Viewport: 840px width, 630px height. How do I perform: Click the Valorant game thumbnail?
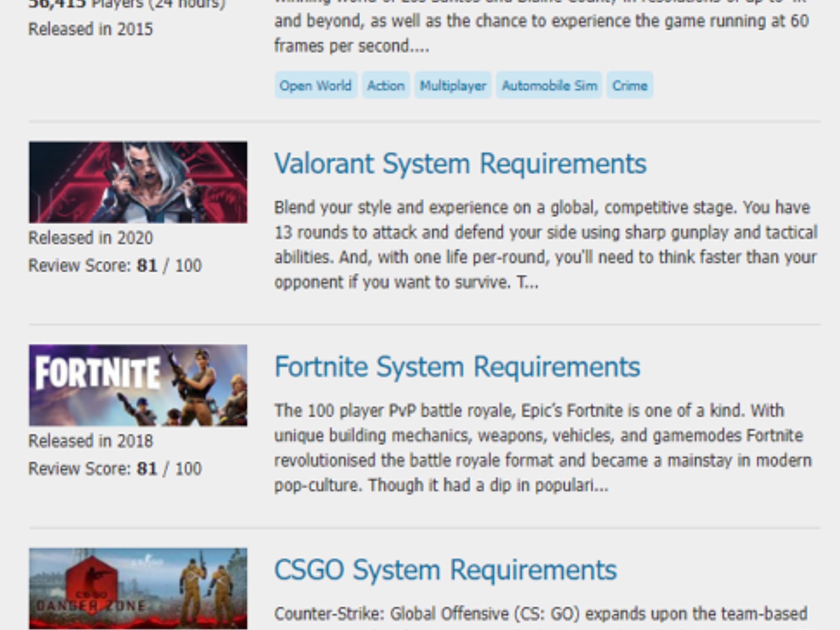click(138, 182)
